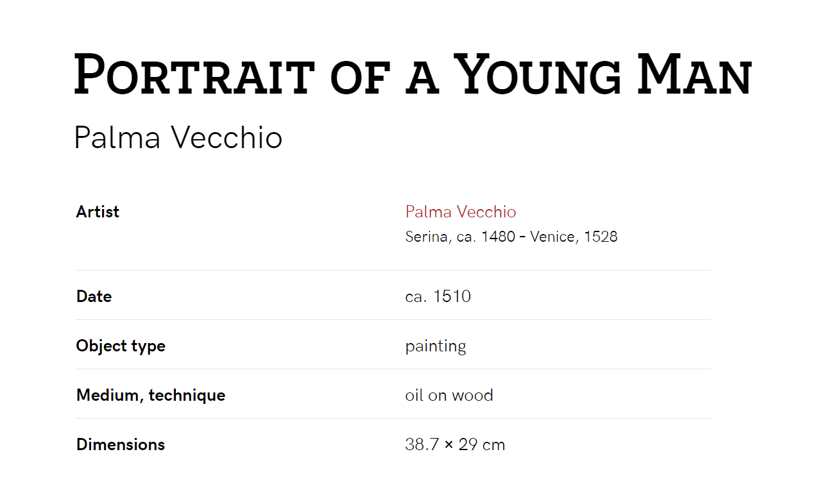824x504 pixels.
Task: Click the dimensions value '38.7 × 29 cm'
Action: click(455, 444)
